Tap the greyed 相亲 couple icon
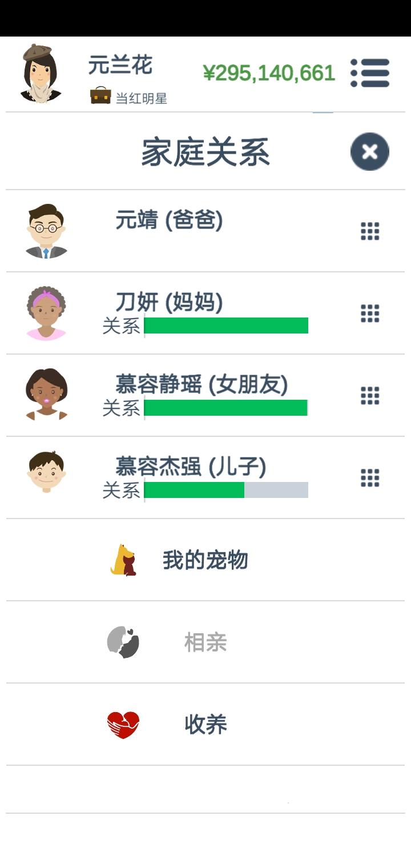 coord(123,642)
